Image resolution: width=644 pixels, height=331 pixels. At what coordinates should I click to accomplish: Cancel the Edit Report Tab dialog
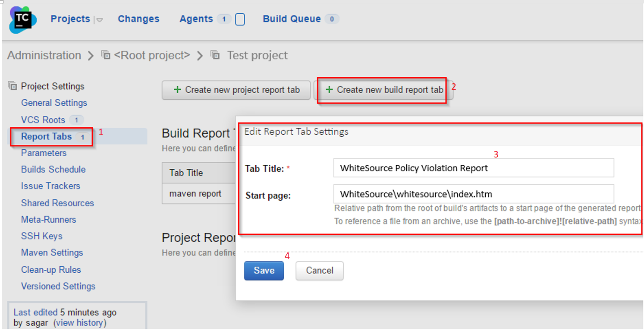tap(319, 271)
